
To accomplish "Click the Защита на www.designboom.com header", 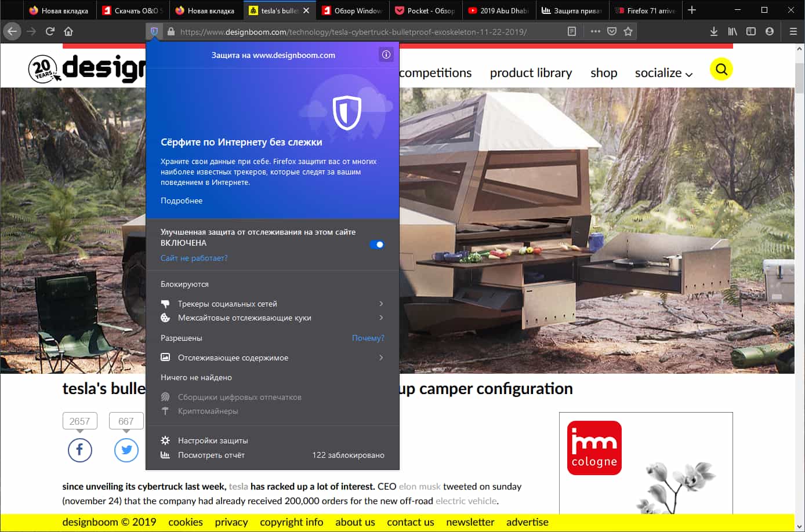I will (273, 55).
